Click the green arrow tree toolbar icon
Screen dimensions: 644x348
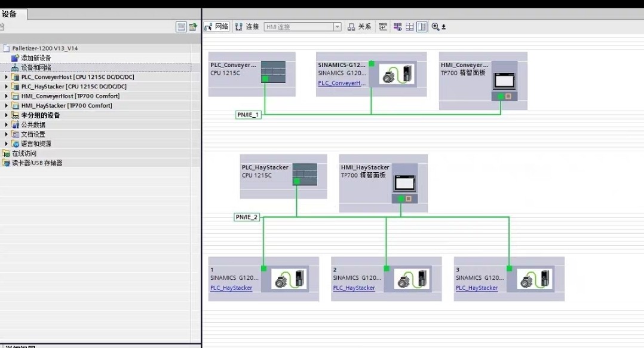click(x=193, y=27)
